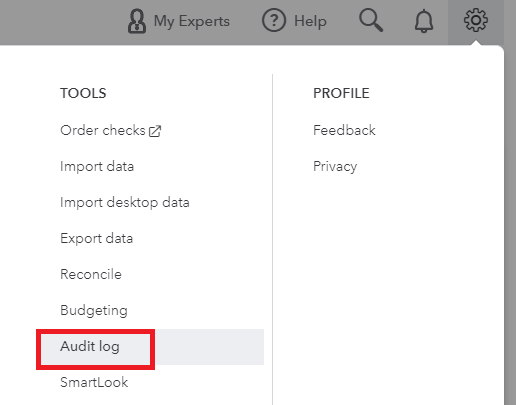Screen dimensions: 516x405
Task: Open the Privacy link
Action: 335,166
